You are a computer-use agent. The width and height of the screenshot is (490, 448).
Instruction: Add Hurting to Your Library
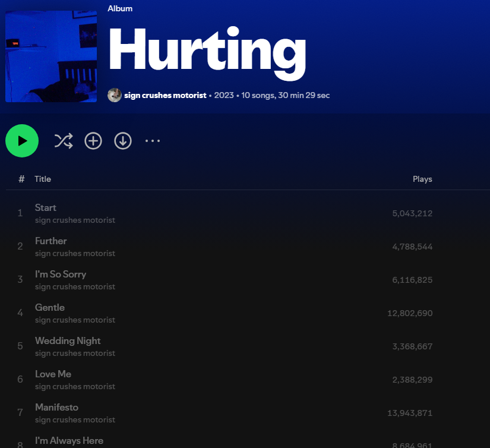(x=93, y=141)
